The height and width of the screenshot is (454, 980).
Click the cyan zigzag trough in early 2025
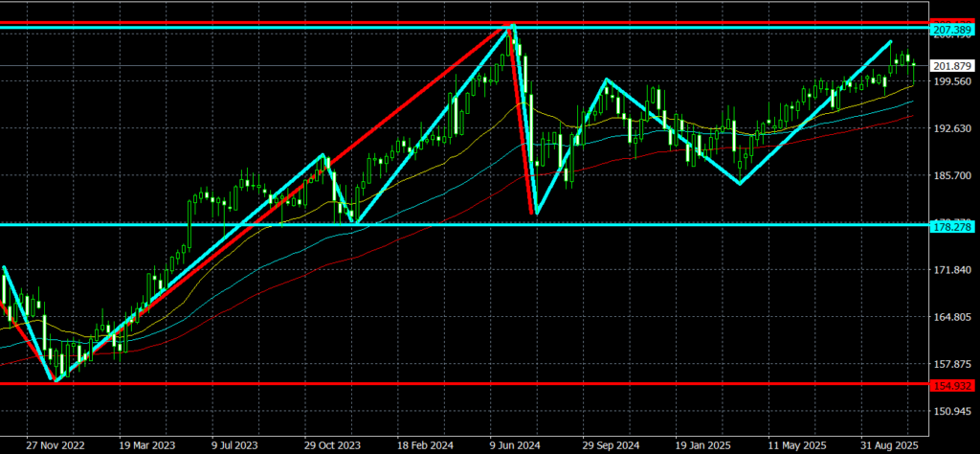[740, 183]
